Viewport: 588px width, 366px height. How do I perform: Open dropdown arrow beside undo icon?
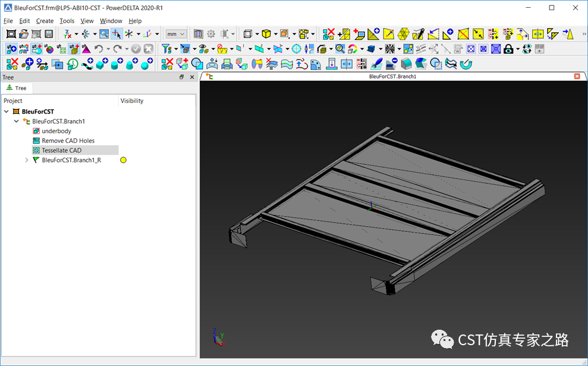pyautogui.click(x=108, y=49)
